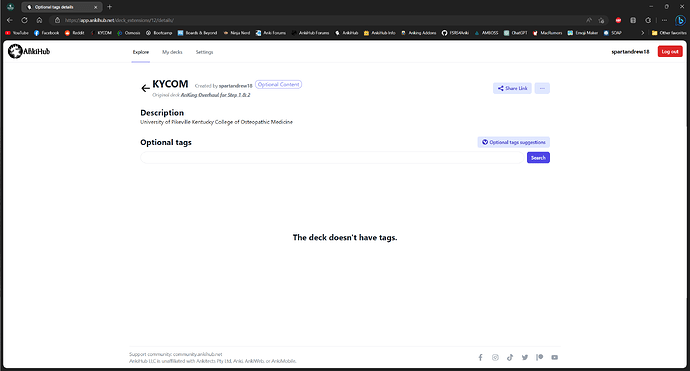690x371 pixels.
Task: Close the Optional tags details tab
Action: pyautogui.click(x=95, y=7)
